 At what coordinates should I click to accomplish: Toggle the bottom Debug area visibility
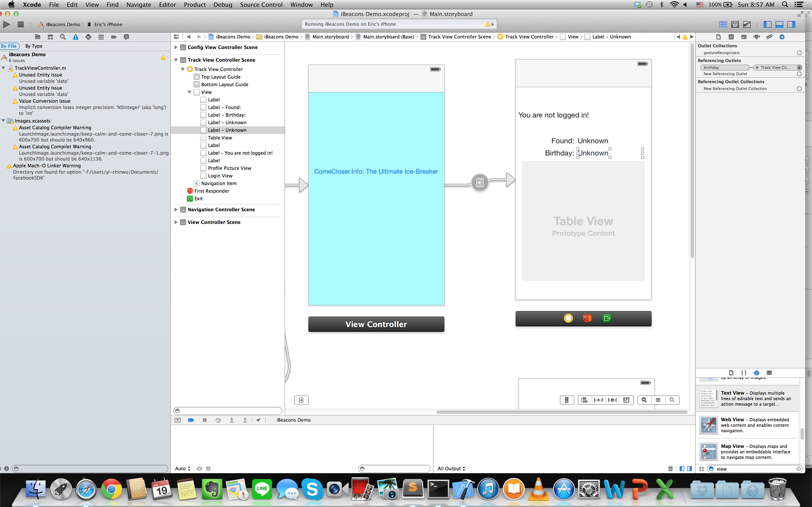pyautogui.click(x=779, y=24)
